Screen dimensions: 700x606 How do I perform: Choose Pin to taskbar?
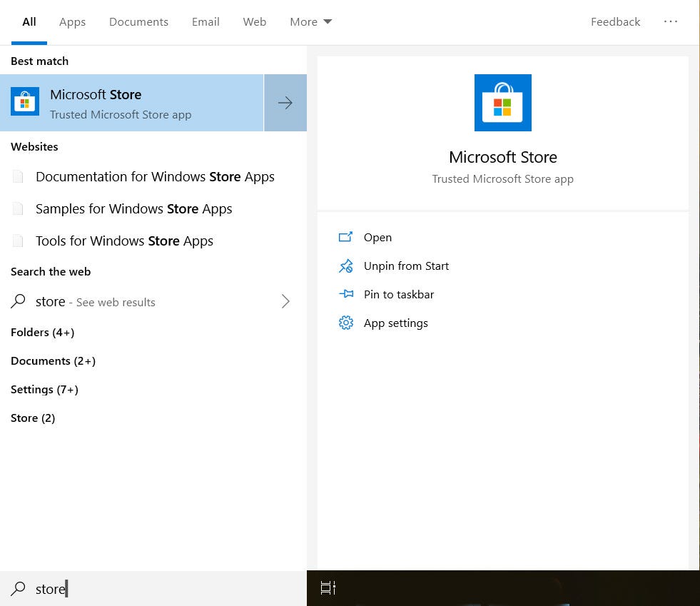point(399,294)
